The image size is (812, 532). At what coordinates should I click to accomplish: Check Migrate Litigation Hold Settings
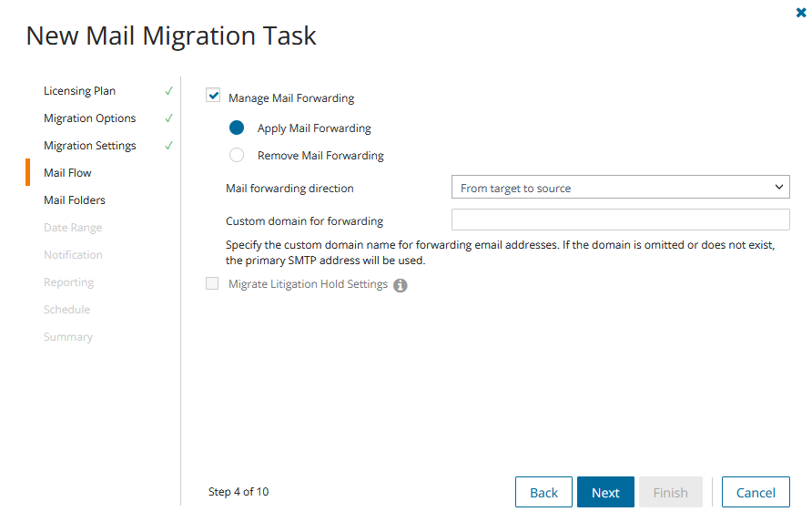point(212,283)
